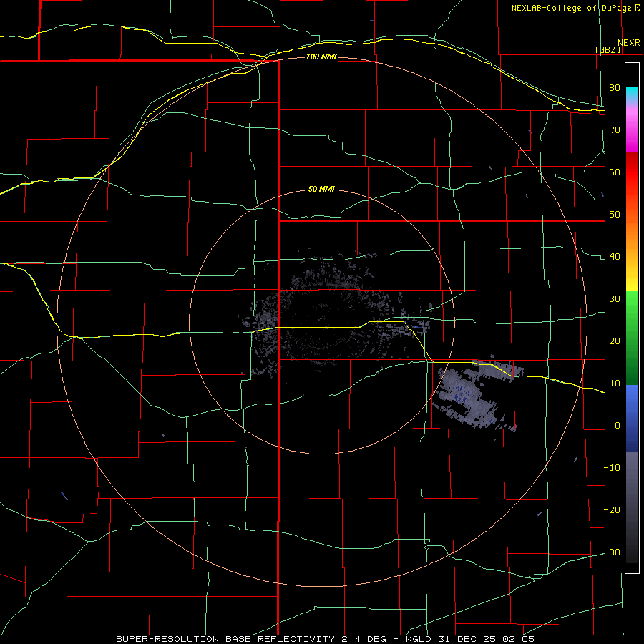Click the 50 NMI range ring label

point(321,190)
